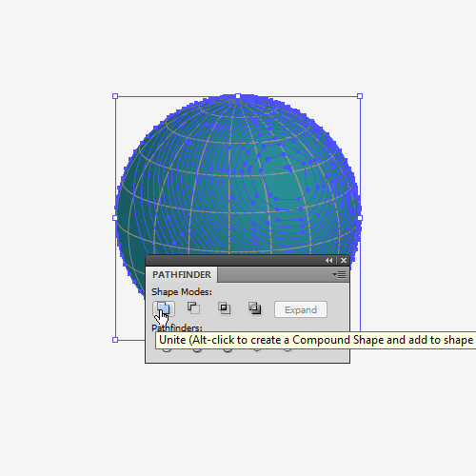Close the Pathfinder panel
The width and height of the screenshot is (476, 476).
[x=344, y=260]
